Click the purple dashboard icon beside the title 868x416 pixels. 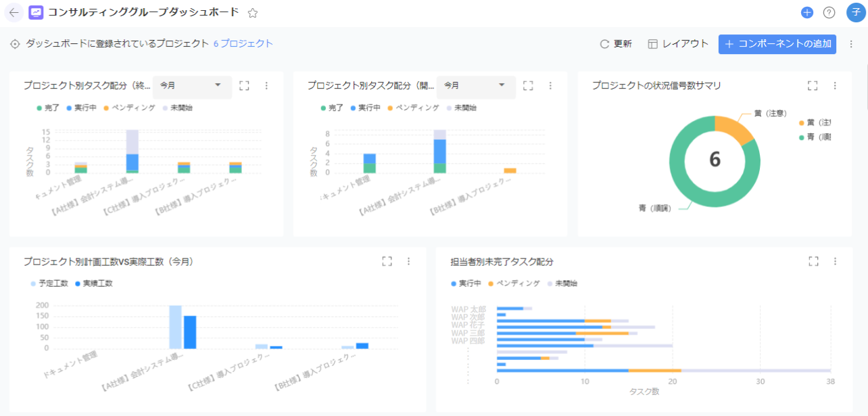coord(36,13)
